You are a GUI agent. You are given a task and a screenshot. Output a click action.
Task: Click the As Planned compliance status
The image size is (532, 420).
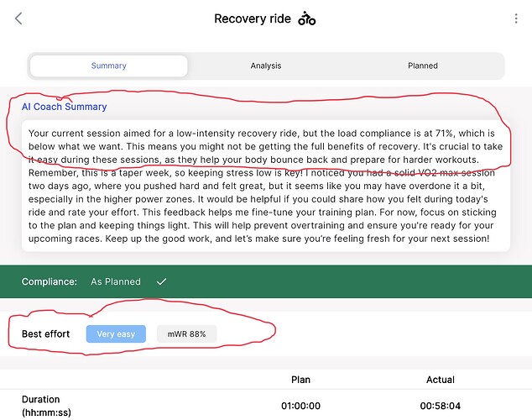(116, 281)
